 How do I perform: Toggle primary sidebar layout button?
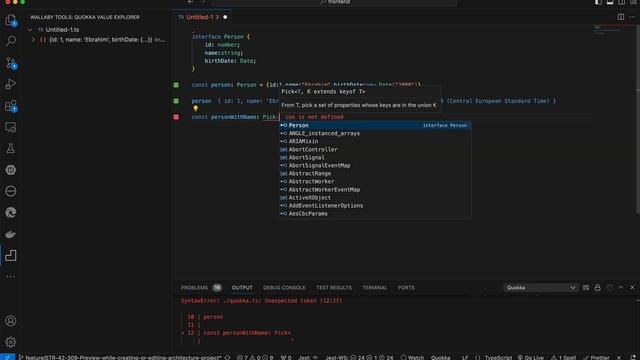598,2
